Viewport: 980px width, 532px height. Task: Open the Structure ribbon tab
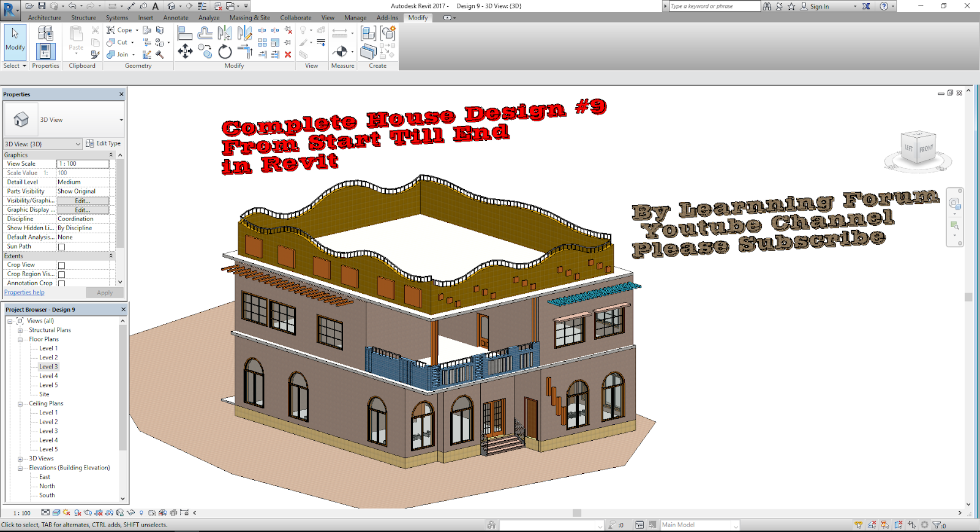pyautogui.click(x=83, y=18)
